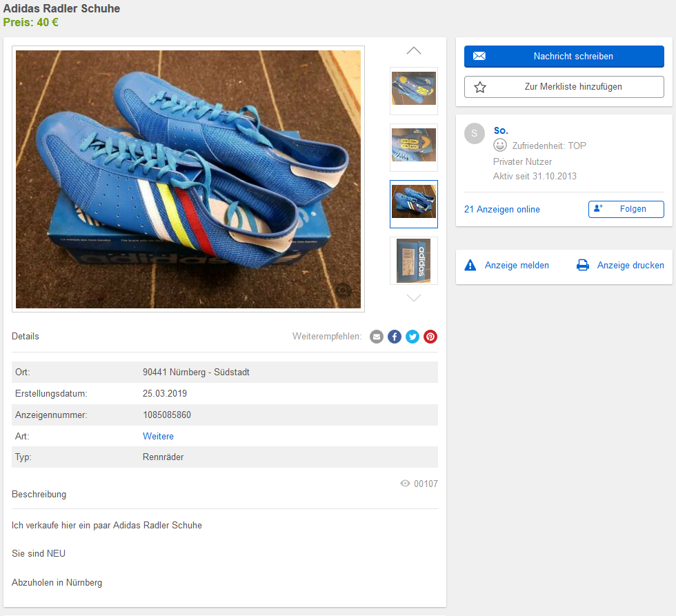This screenshot has height=616, width=676.
Task: Click the printer icon for Anzeige drucken
Action: coord(583,265)
